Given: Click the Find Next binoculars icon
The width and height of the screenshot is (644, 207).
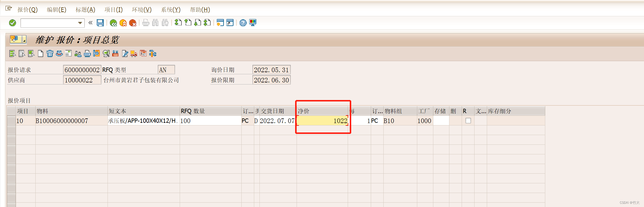Looking at the screenshot, I should point(165,23).
